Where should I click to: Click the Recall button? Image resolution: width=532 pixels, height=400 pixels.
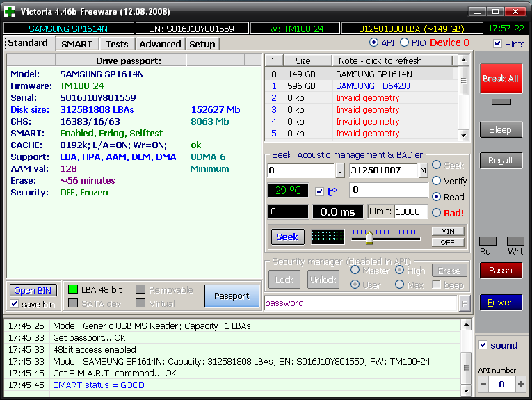point(501,161)
